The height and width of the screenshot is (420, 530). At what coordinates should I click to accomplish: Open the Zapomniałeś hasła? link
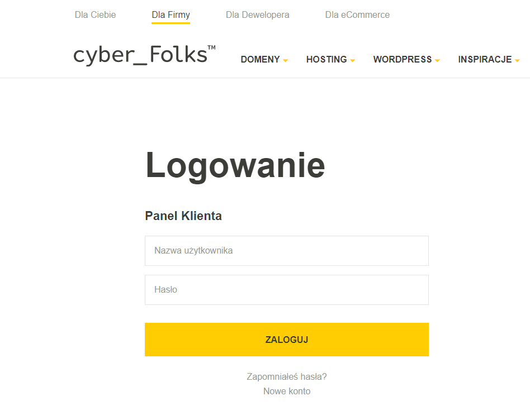287,377
